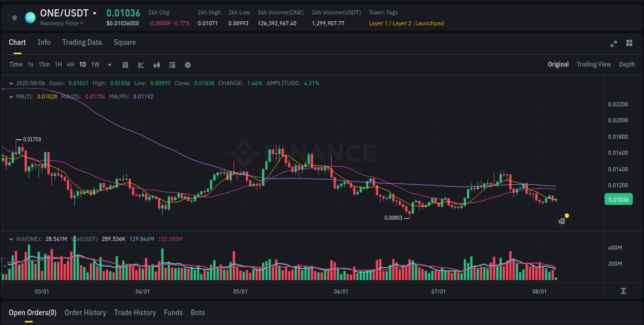
Task: Collapse the 2025/08/06 OHLC data row
Action: point(11,83)
